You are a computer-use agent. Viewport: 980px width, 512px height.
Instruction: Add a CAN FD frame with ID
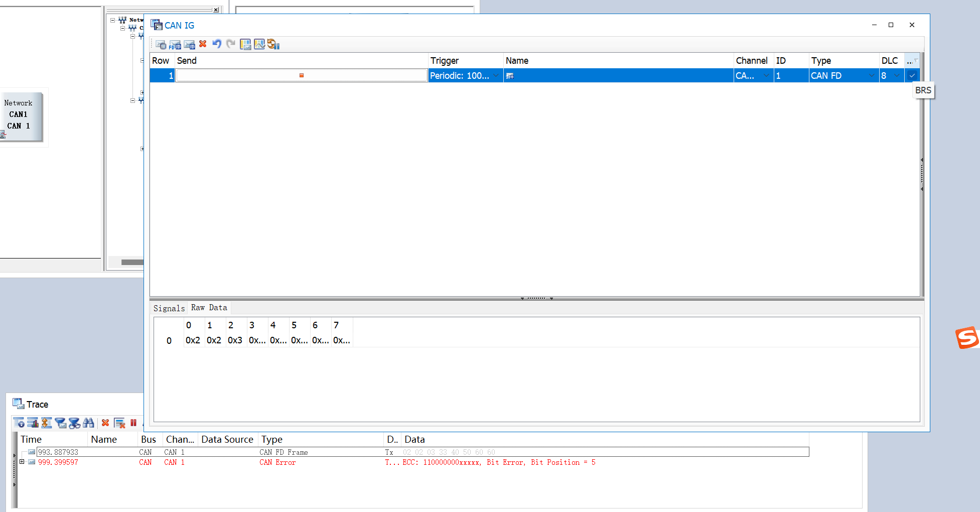(175, 45)
